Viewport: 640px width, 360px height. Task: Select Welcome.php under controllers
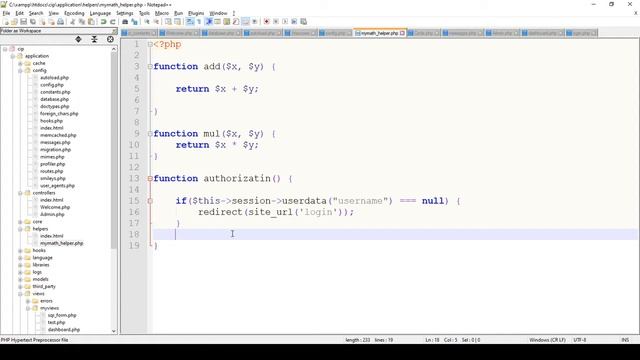55,207
